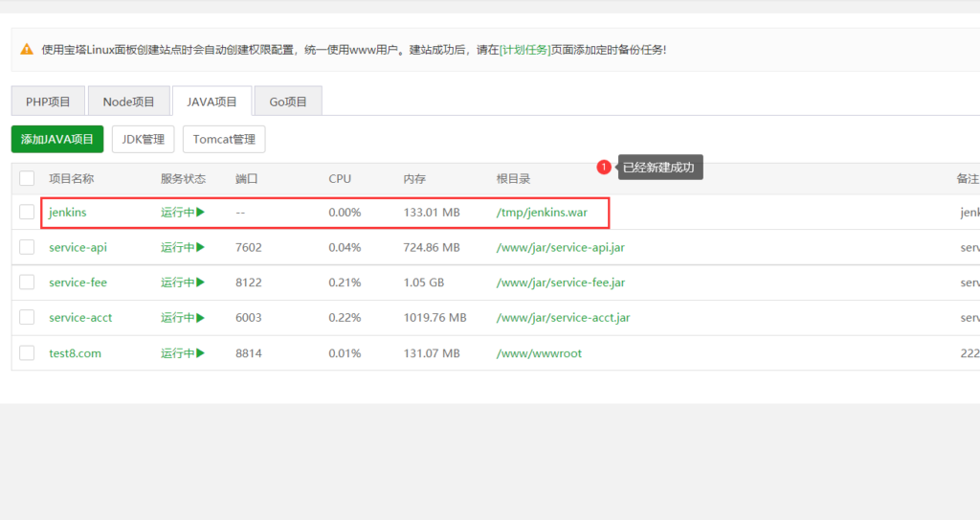Follow the 计划任务 link in the notice
The height and width of the screenshot is (520, 980).
[525, 50]
